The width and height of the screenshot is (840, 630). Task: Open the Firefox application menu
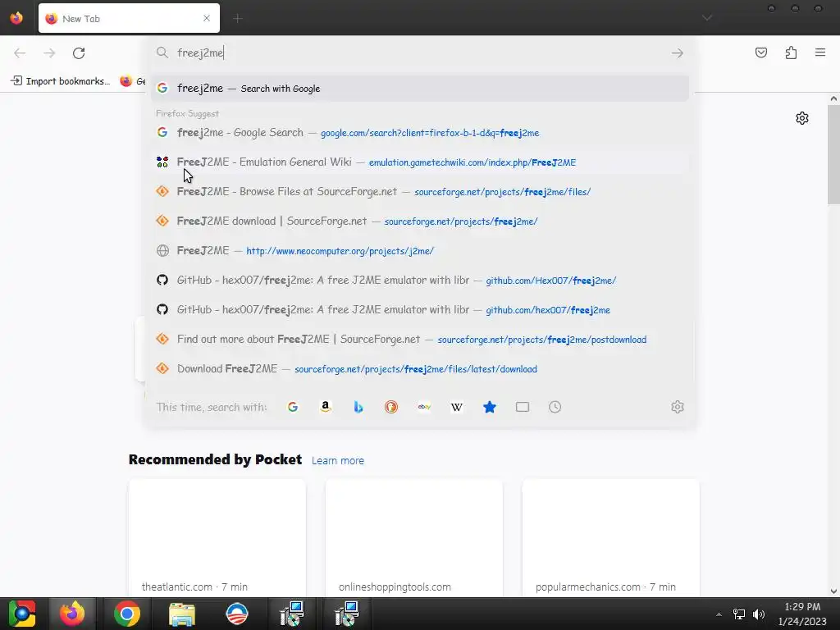[820, 52]
